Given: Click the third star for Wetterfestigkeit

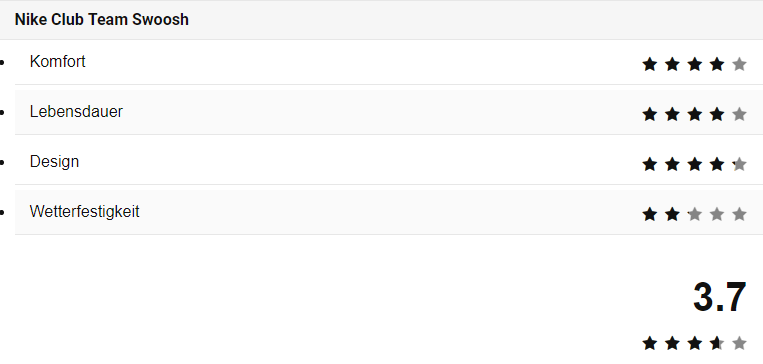Looking at the screenshot, I should click(x=694, y=214).
